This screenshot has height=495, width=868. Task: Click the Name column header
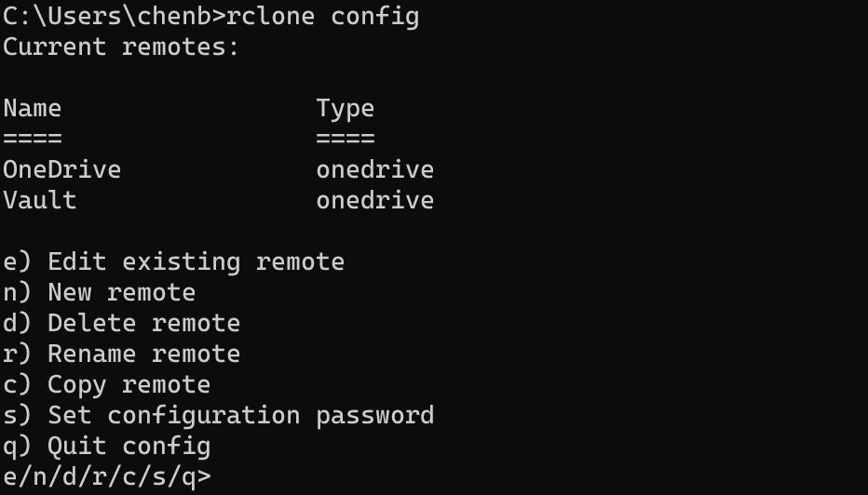click(33, 108)
